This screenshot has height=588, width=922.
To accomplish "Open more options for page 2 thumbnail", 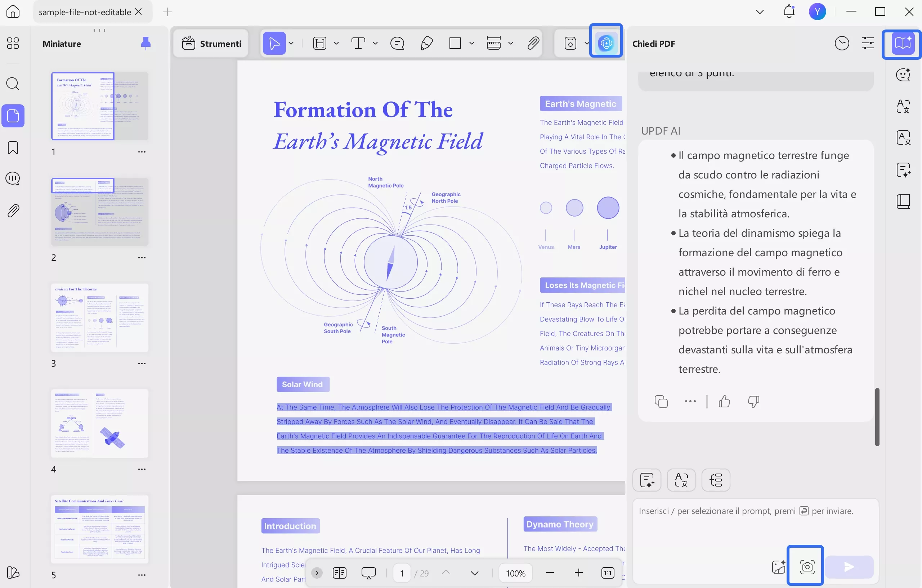I will [x=142, y=257].
